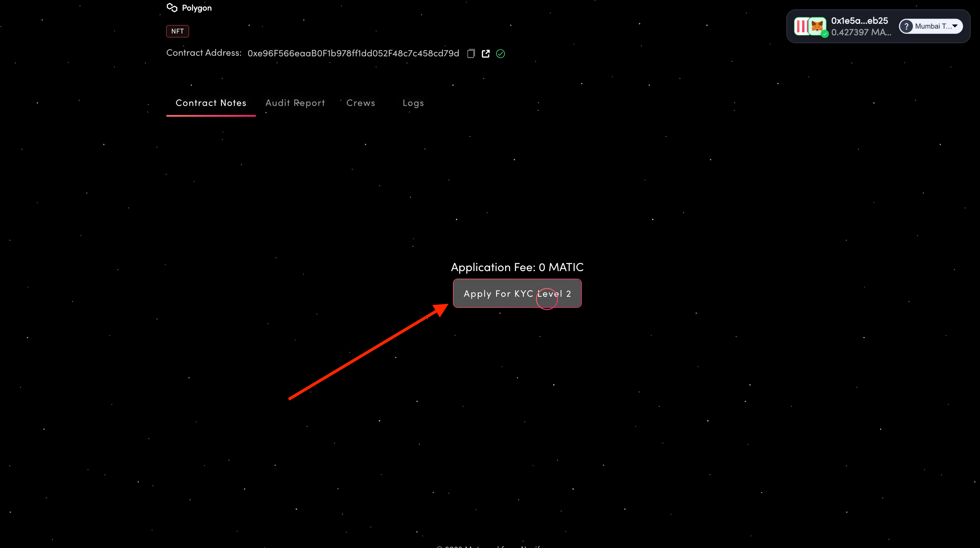Open contract in explorer via external link icon
The height and width of the screenshot is (548, 980).
click(x=486, y=54)
